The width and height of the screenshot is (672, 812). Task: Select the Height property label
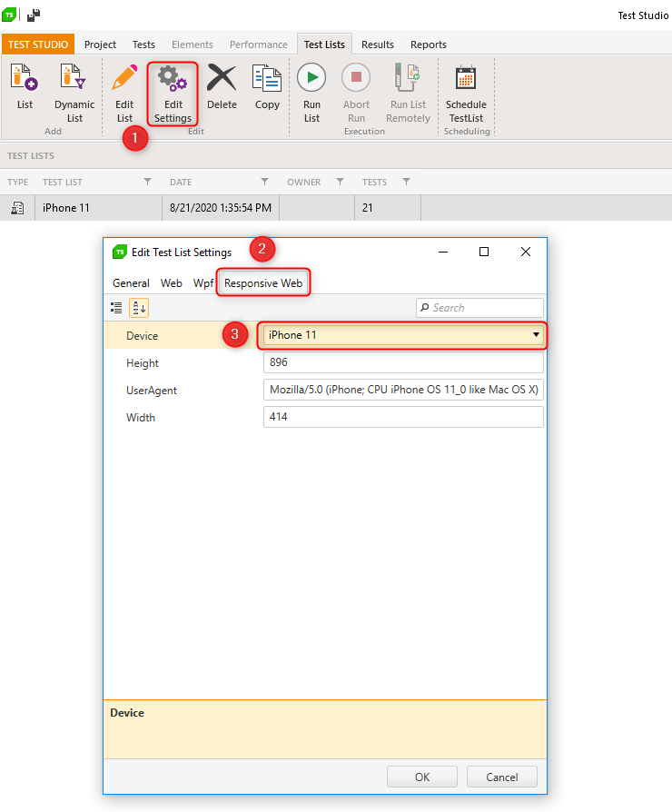[x=143, y=363]
